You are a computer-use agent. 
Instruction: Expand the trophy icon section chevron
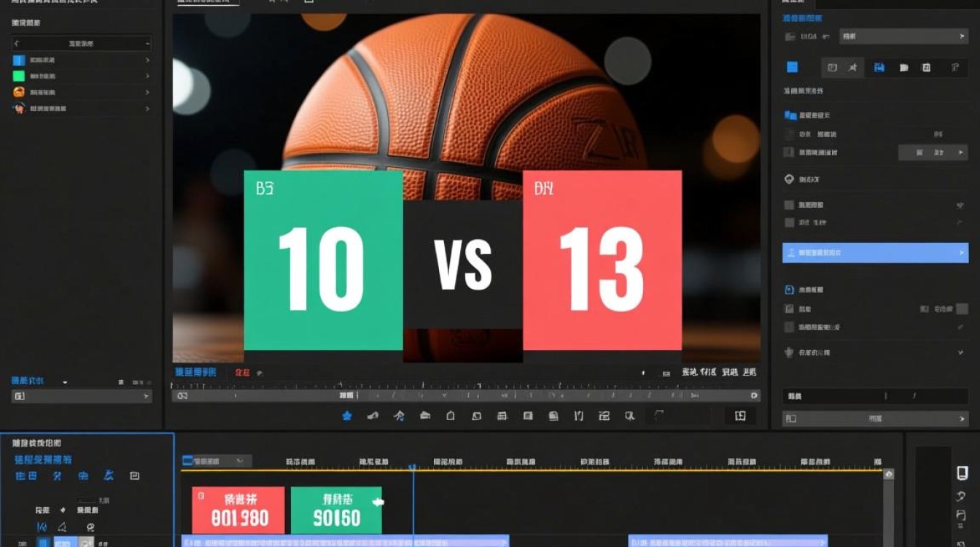coord(960,352)
